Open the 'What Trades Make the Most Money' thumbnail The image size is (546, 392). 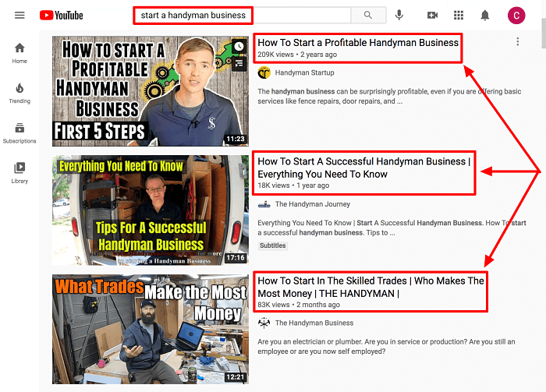click(x=151, y=329)
